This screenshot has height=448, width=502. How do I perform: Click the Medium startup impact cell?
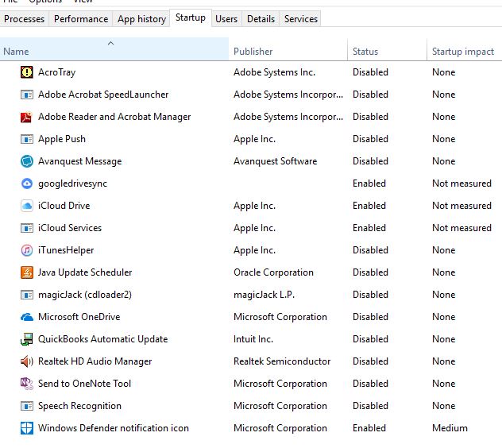[450, 428]
